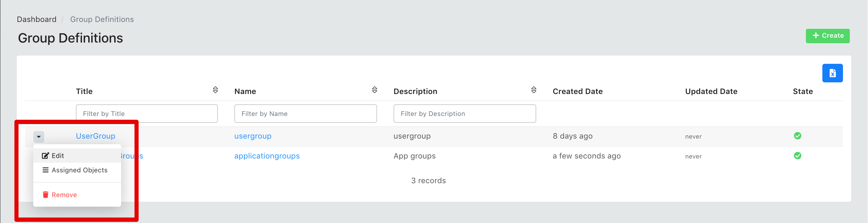Toggle sort arrows on Description column
Screen dimensions: 868x223
[x=533, y=90]
